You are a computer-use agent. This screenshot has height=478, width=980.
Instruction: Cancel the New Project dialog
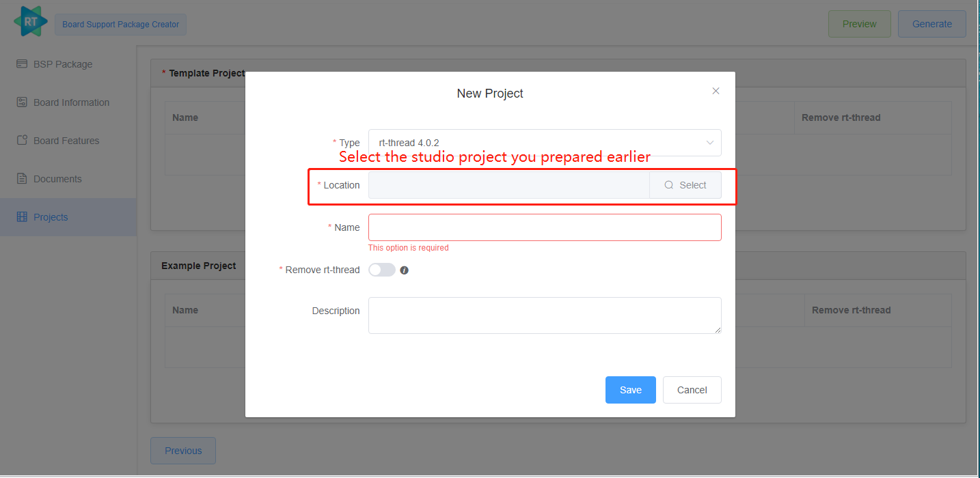(692, 389)
